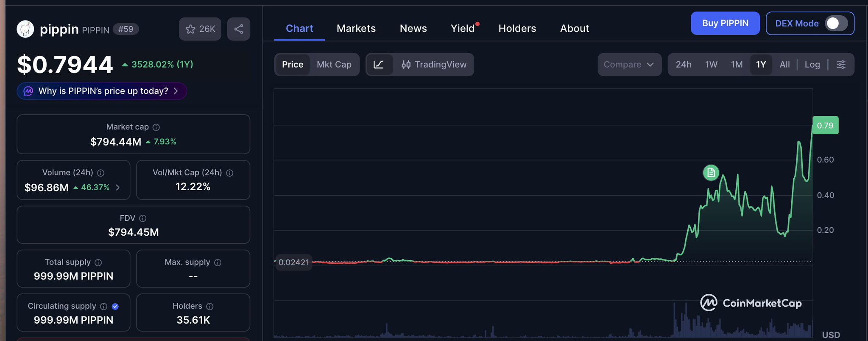Open the News tab
The width and height of the screenshot is (868, 341).
(x=413, y=28)
